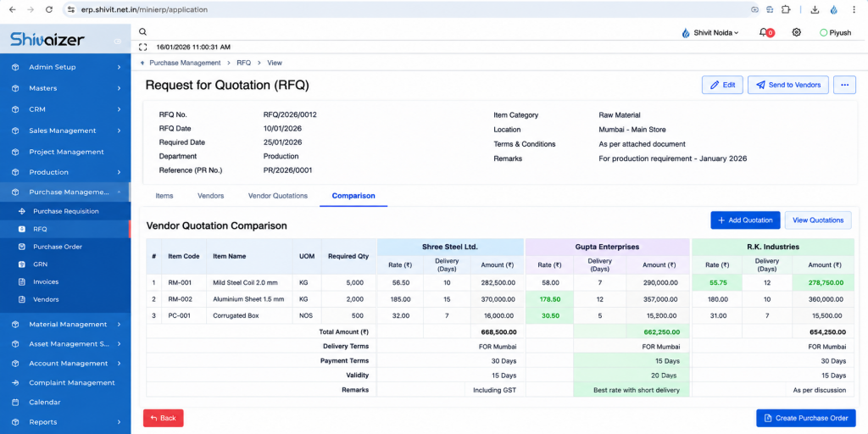This screenshot has height=434, width=868.
Task: Click the Reports sidebar icon
Action: click(x=15, y=422)
